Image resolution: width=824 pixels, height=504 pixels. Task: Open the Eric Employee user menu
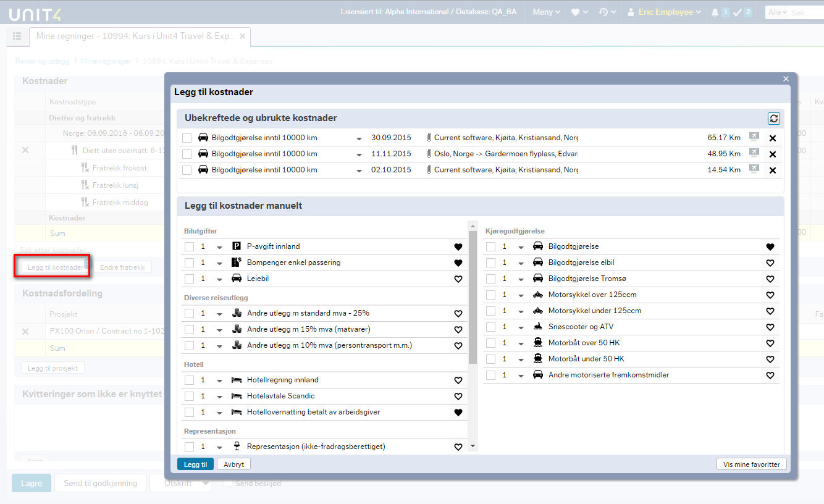(x=665, y=12)
